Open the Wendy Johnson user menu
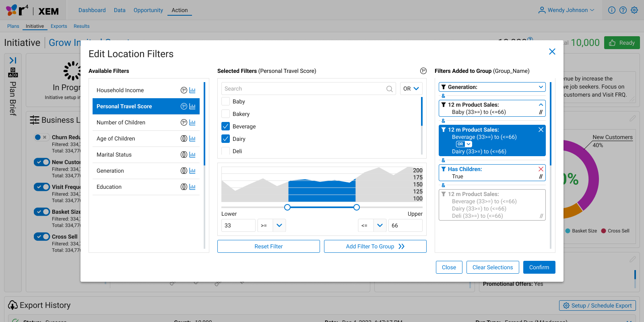644x322 pixels. point(566,10)
